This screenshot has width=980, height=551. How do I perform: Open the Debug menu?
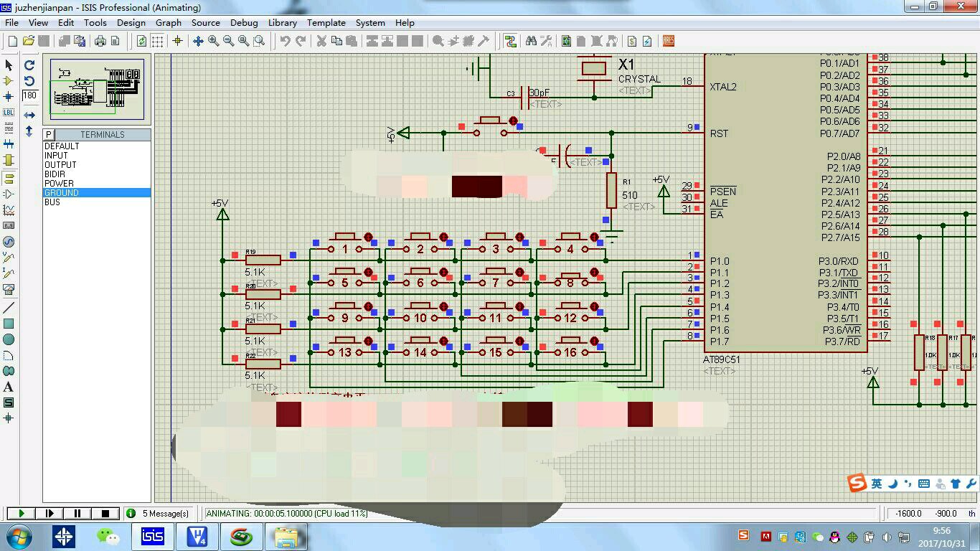click(x=244, y=23)
